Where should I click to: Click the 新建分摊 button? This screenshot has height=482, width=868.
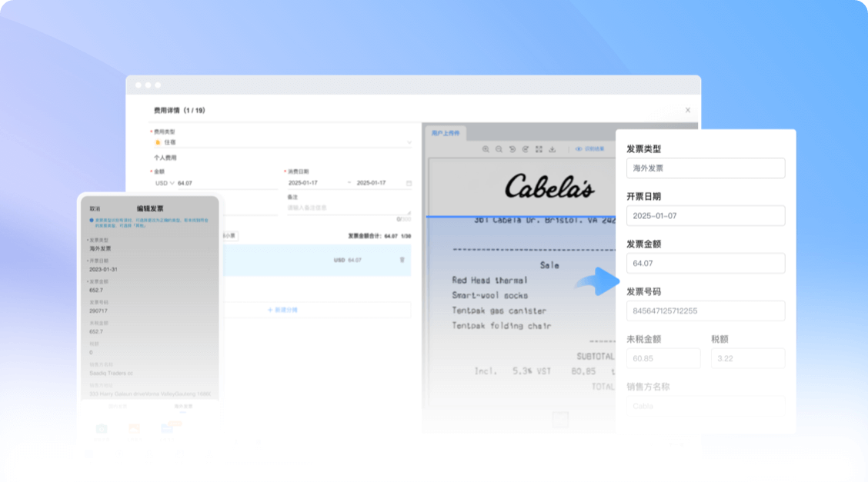coord(282,310)
